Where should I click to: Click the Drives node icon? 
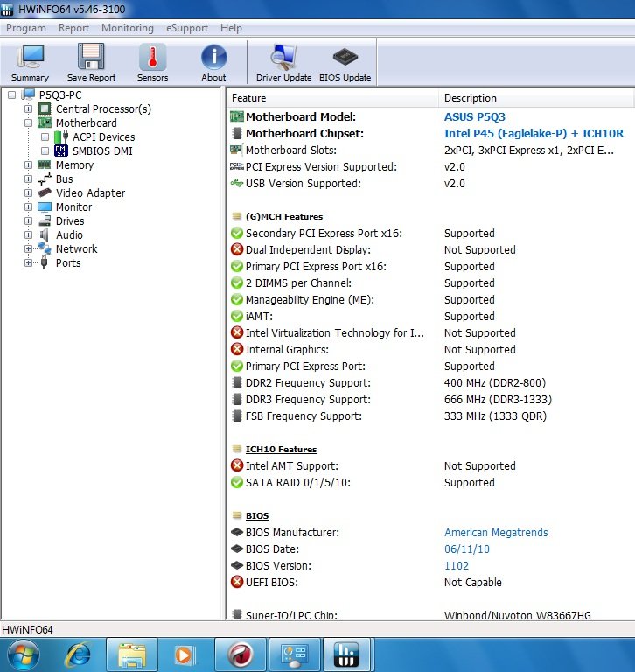(45, 220)
